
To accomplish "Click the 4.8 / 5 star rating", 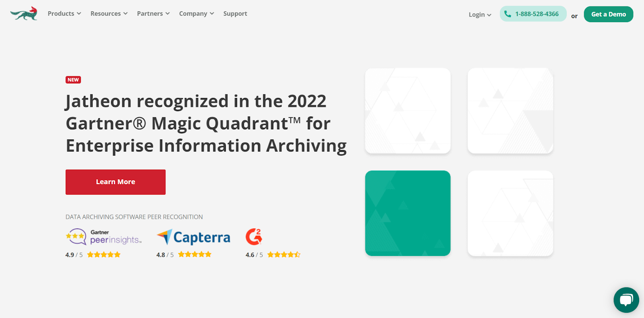I will point(184,255).
